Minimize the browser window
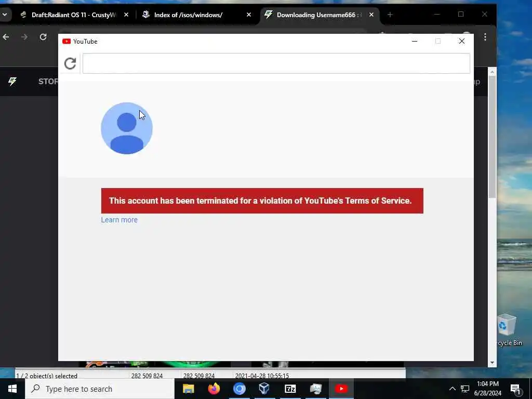The height and width of the screenshot is (399, 532). click(437, 15)
